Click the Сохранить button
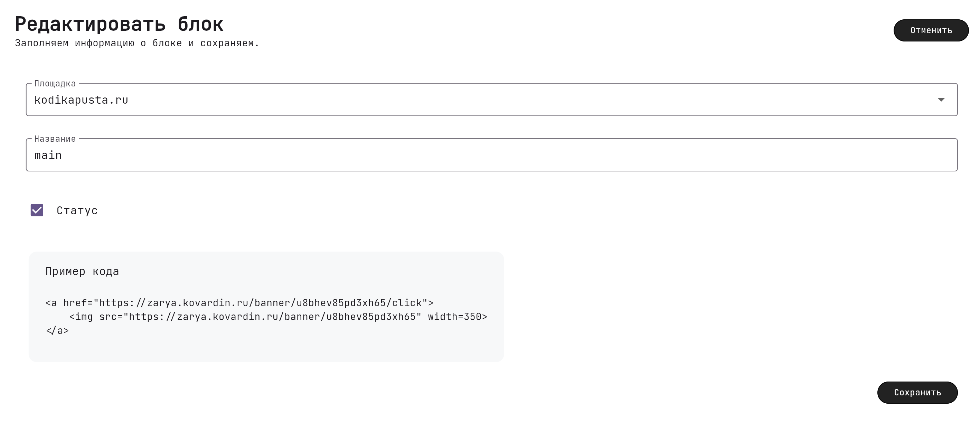This screenshot has height=432, width=980. [x=917, y=392]
